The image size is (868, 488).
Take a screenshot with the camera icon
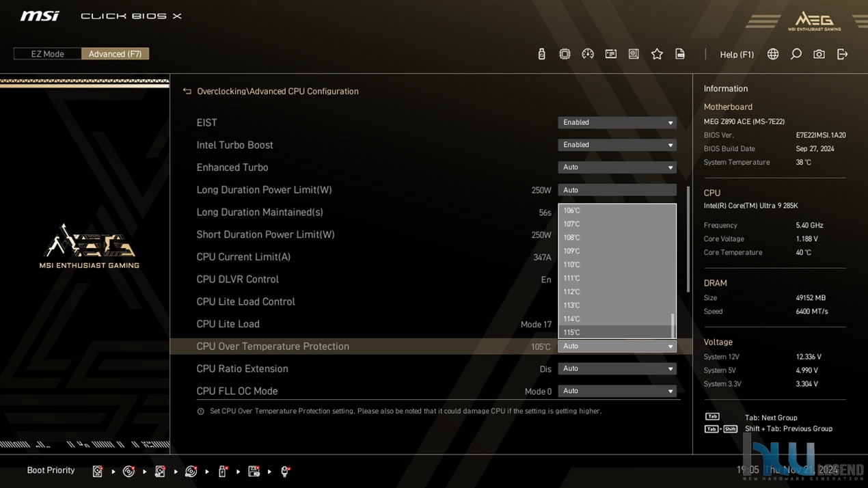(x=819, y=54)
